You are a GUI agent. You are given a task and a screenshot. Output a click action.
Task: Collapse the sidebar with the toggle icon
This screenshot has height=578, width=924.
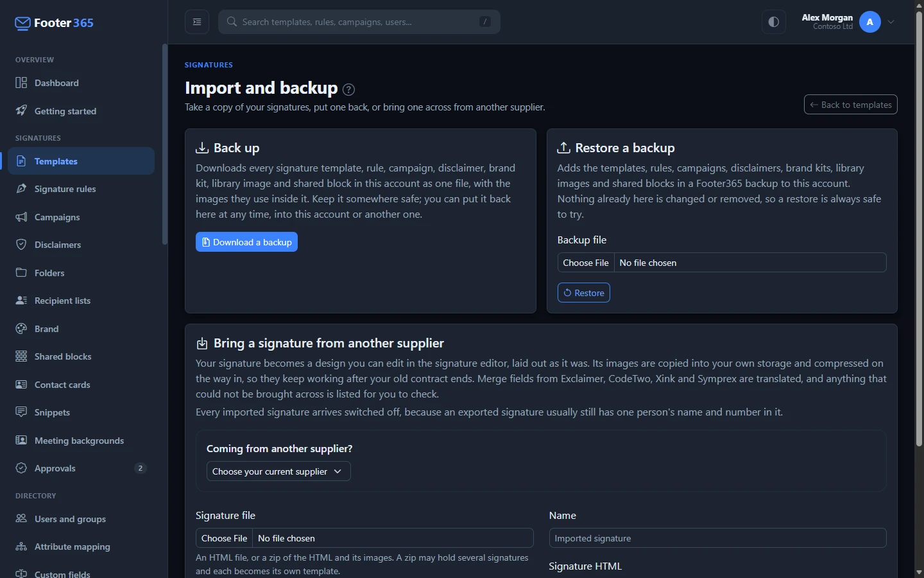click(197, 22)
